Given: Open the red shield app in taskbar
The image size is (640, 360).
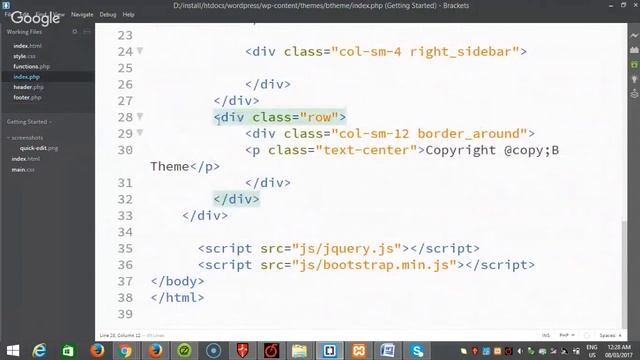Looking at the screenshot, I should [242, 351].
